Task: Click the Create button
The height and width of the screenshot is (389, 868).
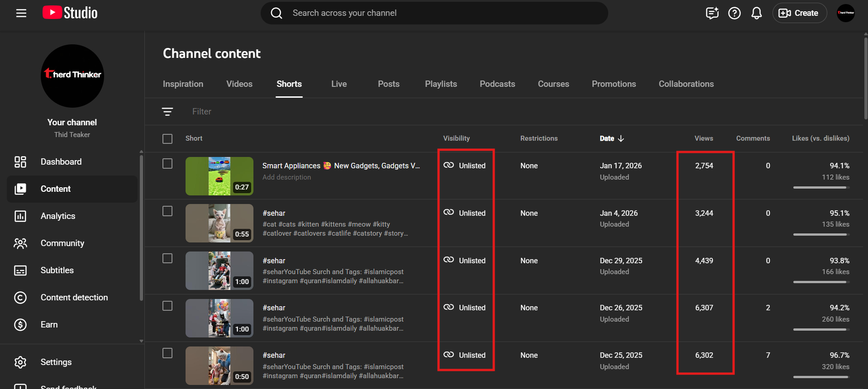Action: 799,13
